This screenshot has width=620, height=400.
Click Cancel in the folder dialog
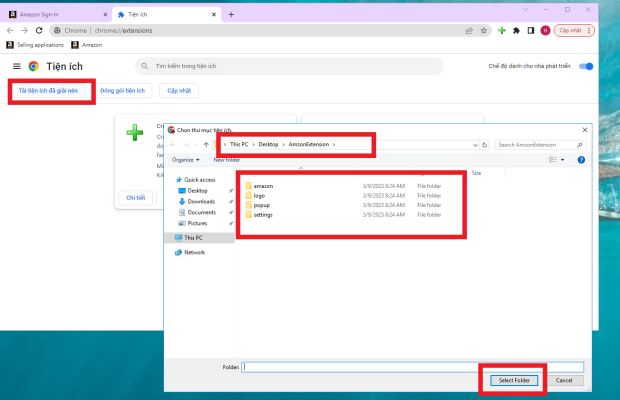[x=564, y=380]
